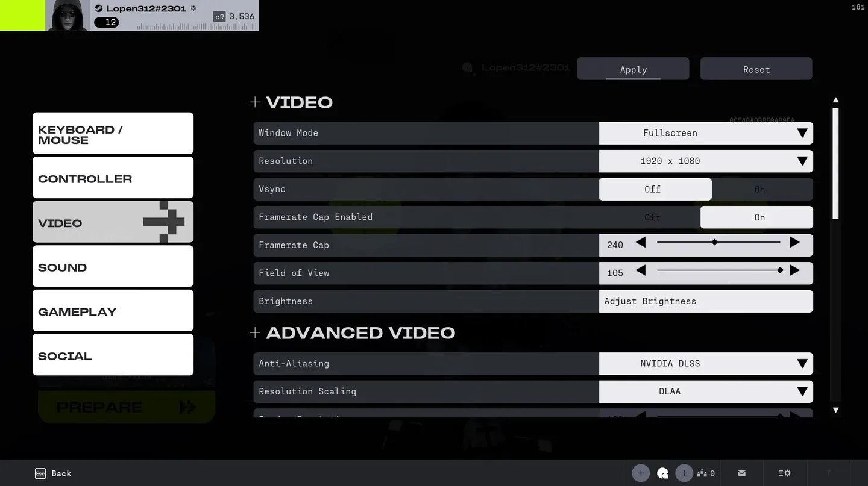Click the muted microphone icon beside username

point(193,8)
